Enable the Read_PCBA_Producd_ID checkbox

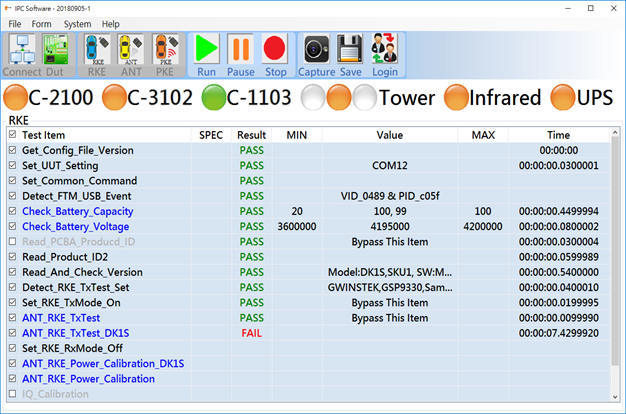coord(12,241)
